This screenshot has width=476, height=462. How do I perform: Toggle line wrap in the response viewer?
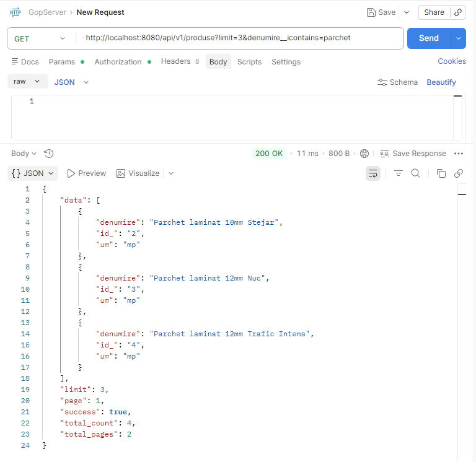[373, 173]
